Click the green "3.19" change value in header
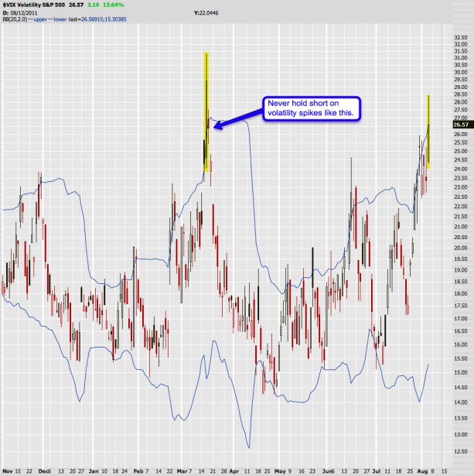This screenshot has width=474, height=476. tap(93, 5)
